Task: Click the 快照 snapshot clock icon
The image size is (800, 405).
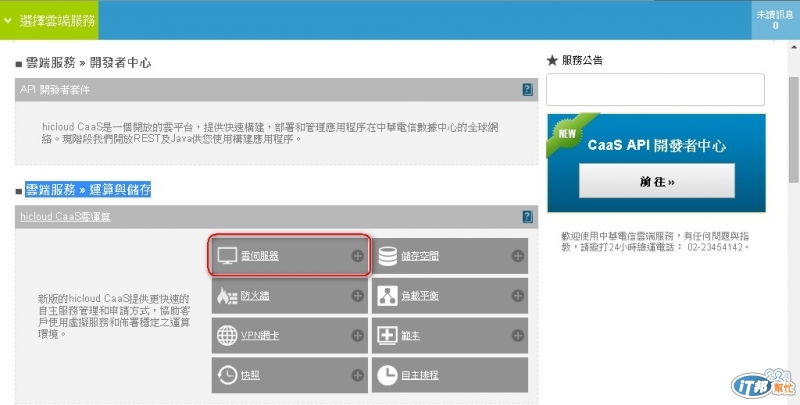Action: pos(227,375)
